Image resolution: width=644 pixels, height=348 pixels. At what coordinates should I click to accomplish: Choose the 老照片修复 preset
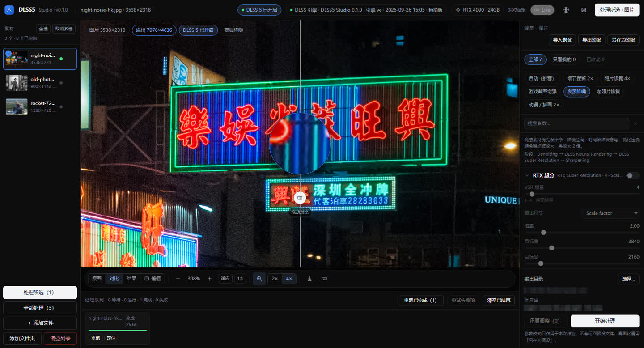click(x=608, y=92)
